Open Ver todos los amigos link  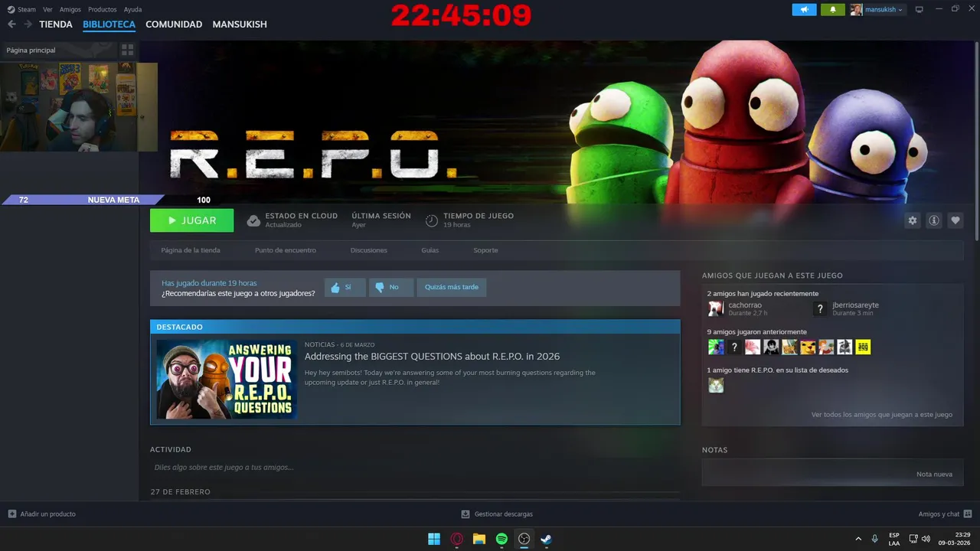pyautogui.click(x=882, y=415)
